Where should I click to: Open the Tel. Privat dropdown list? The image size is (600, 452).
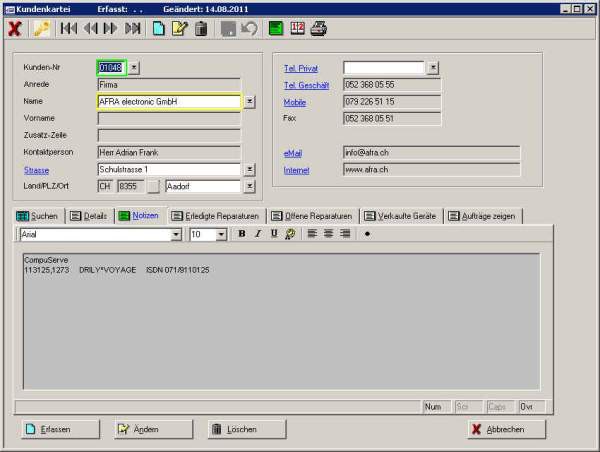point(432,67)
